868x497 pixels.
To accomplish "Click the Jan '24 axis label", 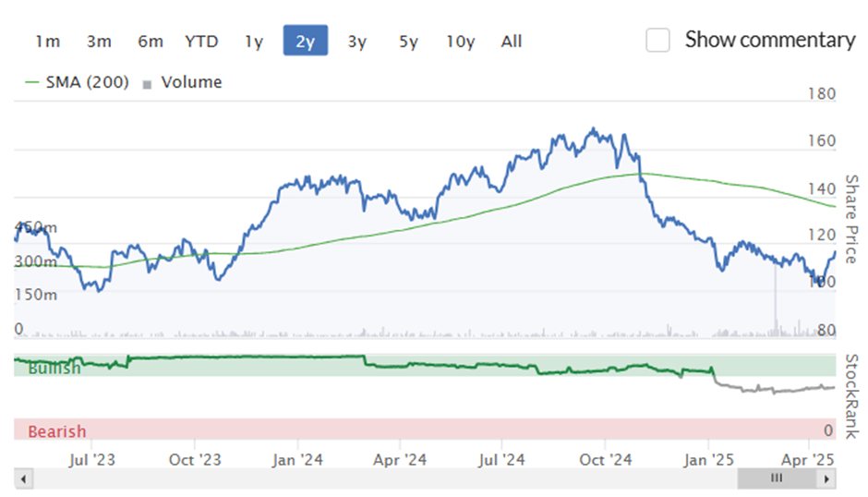I will [x=297, y=460].
